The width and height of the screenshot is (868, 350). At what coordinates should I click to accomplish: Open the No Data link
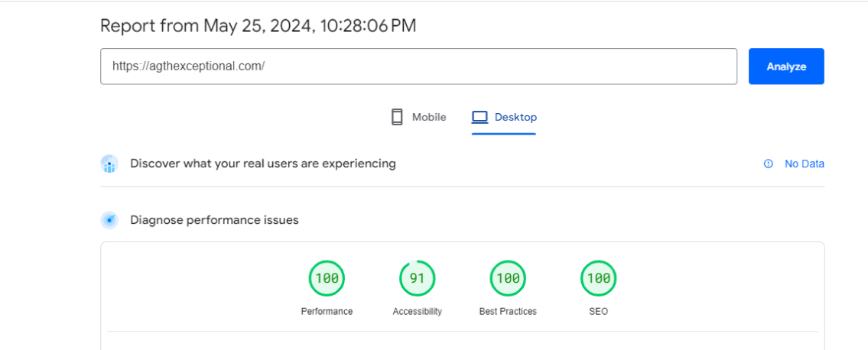804,164
